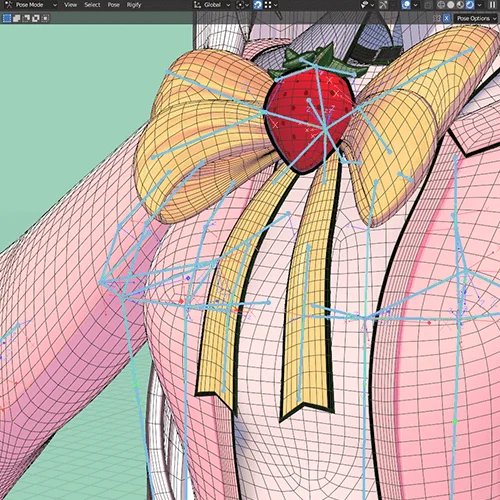Open the View menu
Image resolution: width=500 pixels, height=500 pixels.
70,5
